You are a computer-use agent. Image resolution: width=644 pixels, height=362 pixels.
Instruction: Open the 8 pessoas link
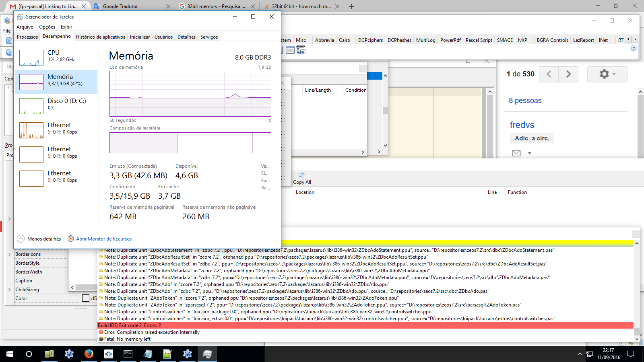point(525,101)
